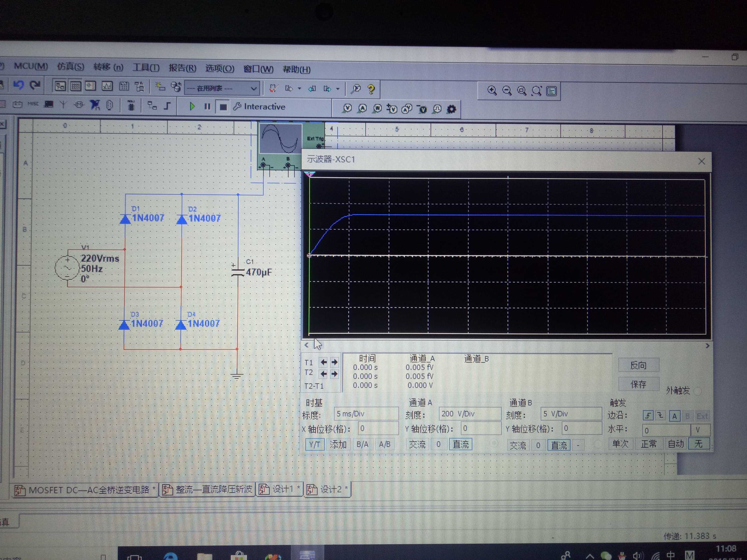Viewport: 747px width, 560px height.
Task: Select Channel A DC coupling button
Action: click(x=460, y=444)
